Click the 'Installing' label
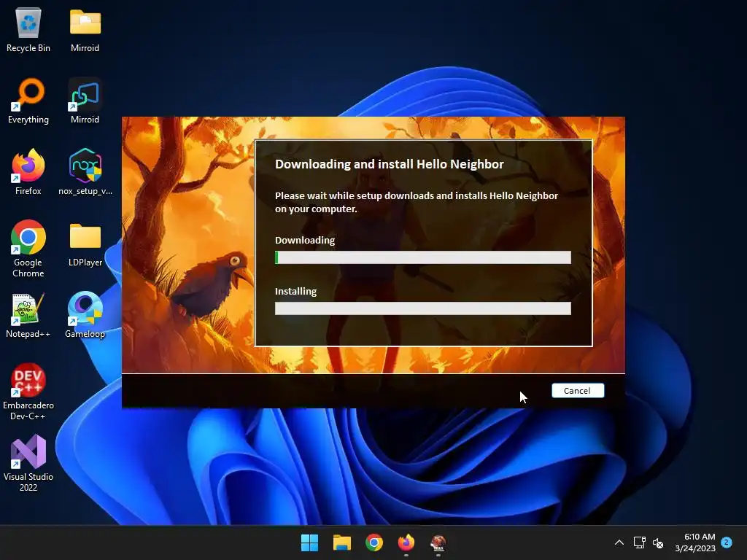This screenshot has width=747, height=560. 296,291
